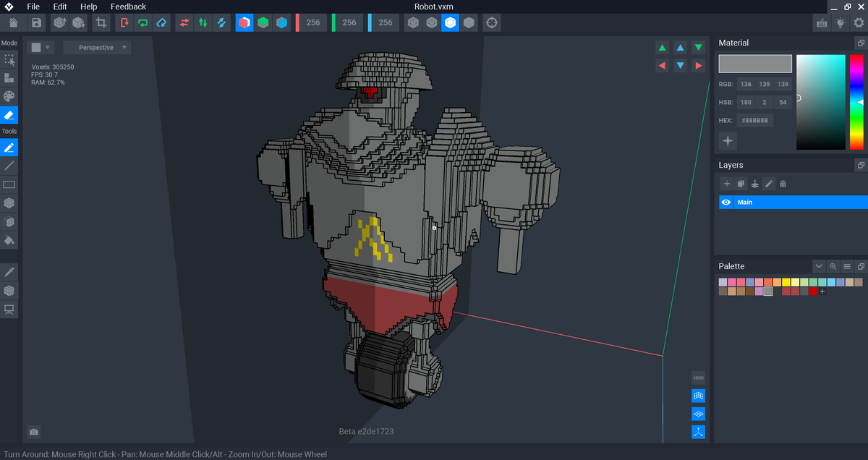This screenshot has height=460, width=868.
Task: Toggle the blue cube mirror axis button
Action: [x=282, y=22]
